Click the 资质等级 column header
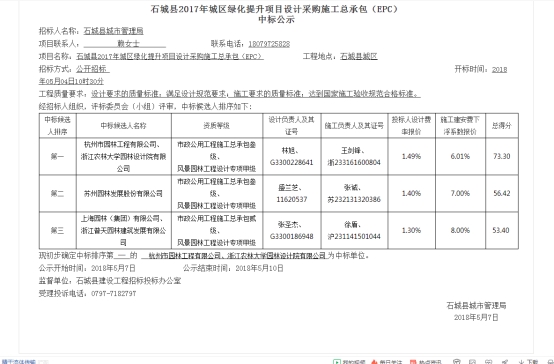 [x=217, y=125]
